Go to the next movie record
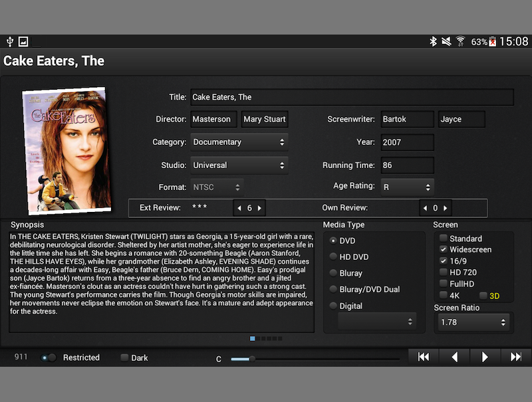 [485, 357]
